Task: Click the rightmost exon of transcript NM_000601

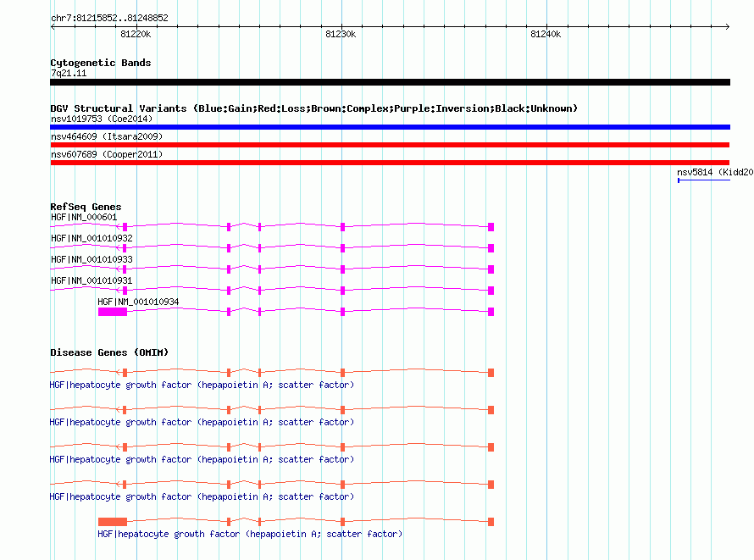Action: [491, 227]
